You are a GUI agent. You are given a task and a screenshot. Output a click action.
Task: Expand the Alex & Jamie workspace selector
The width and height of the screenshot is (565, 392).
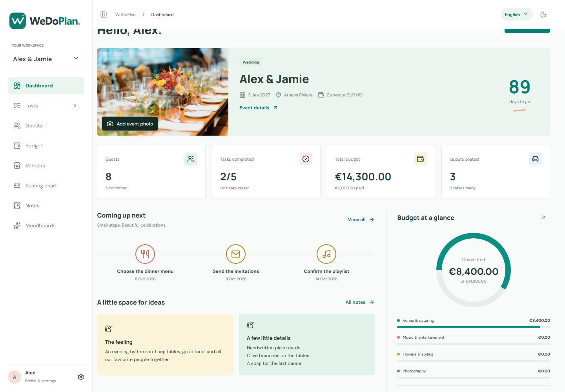[x=46, y=59]
